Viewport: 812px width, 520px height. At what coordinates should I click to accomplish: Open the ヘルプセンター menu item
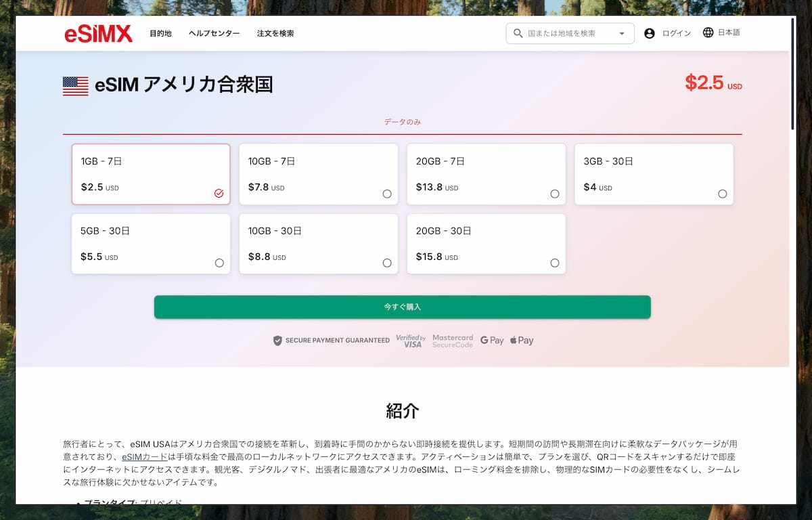coord(214,33)
